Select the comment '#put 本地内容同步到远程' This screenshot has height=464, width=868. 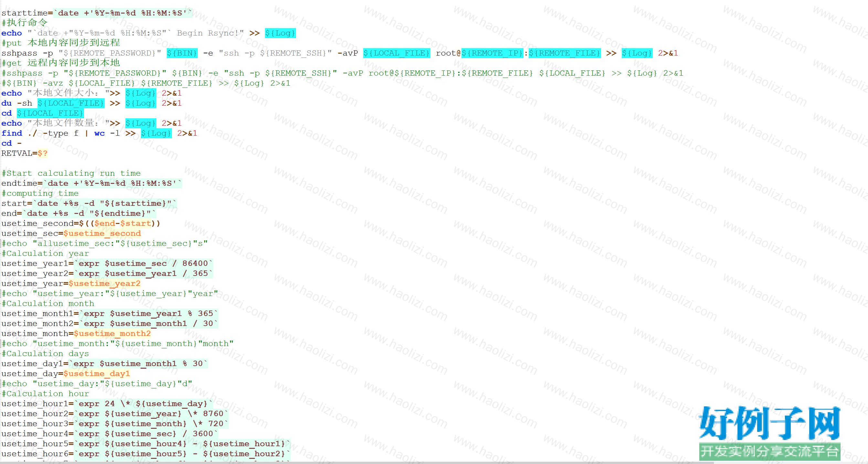tap(61, 43)
